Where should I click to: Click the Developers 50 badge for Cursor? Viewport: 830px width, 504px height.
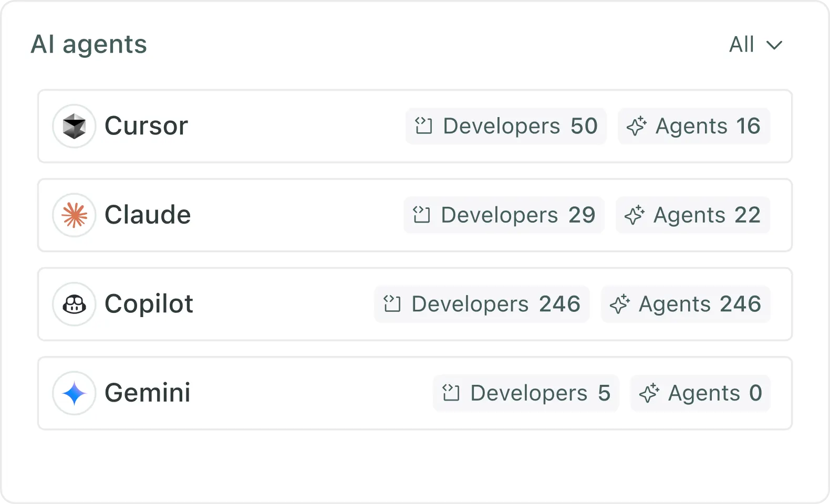click(x=505, y=126)
